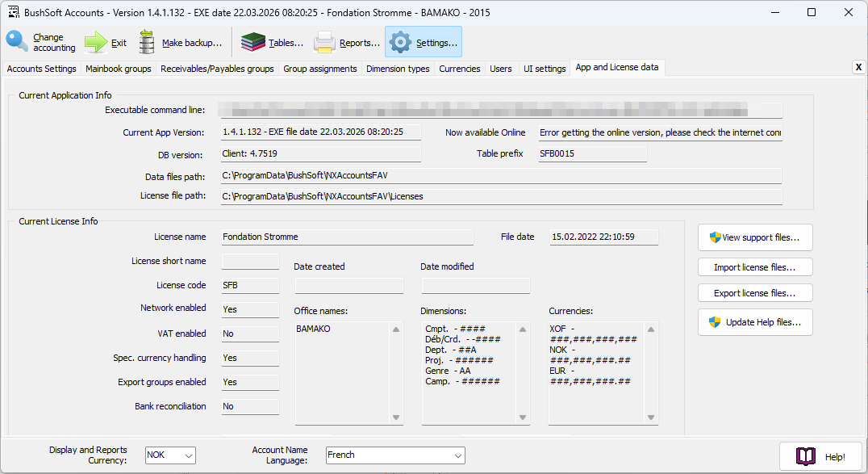Click Now available Online error field
868x474 pixels.
[660, 132]
